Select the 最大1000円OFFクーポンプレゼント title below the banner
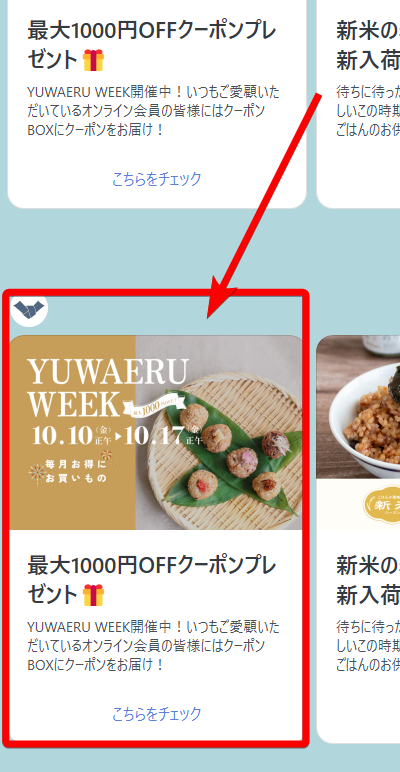This screenshot has height=772, width=400. point(152,580)
